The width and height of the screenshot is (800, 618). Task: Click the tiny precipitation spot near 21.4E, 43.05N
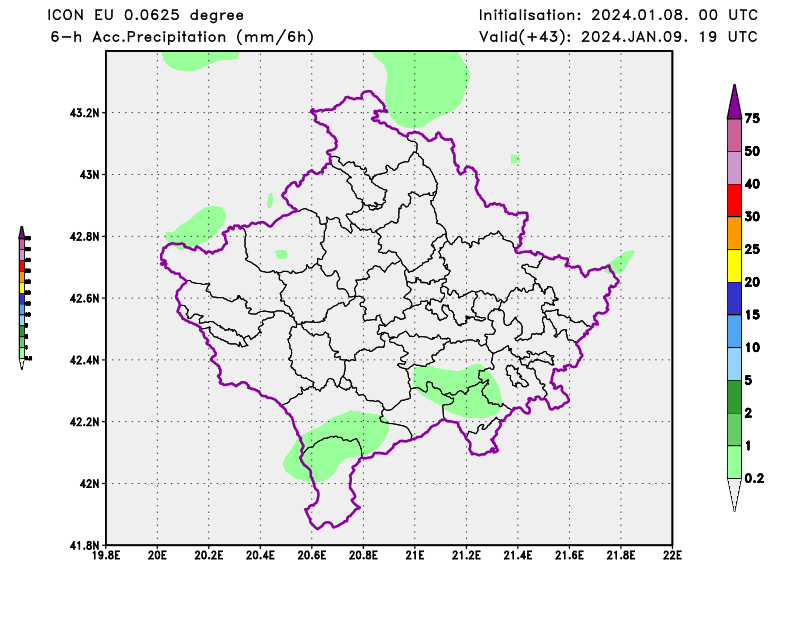[515, 159]
